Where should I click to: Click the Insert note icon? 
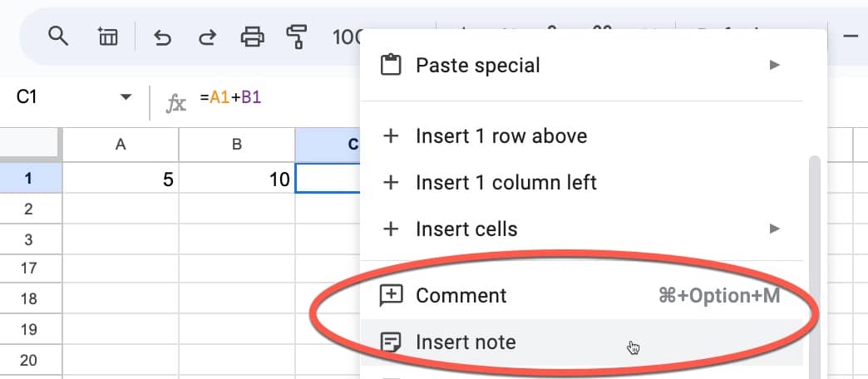click(x=391, y=342)
